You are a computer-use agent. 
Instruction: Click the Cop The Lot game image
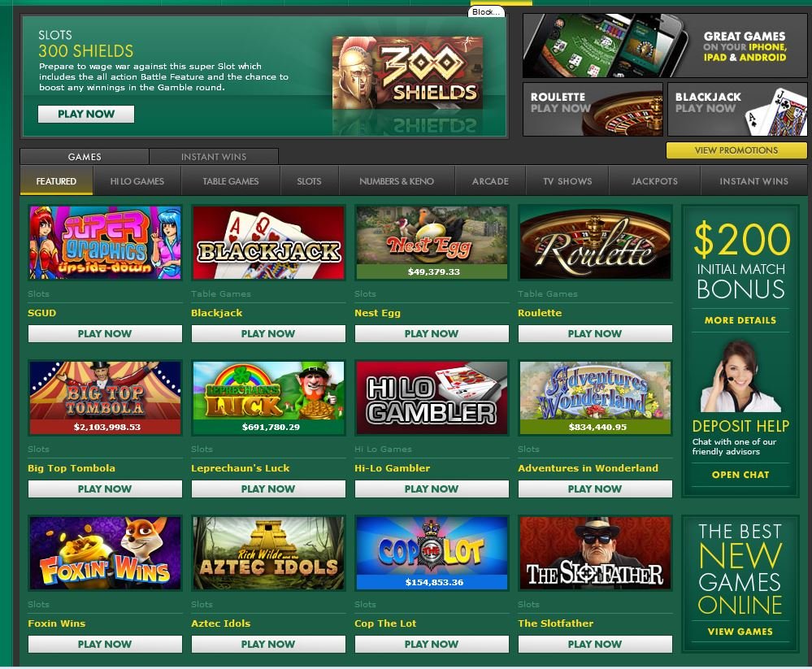432,553
